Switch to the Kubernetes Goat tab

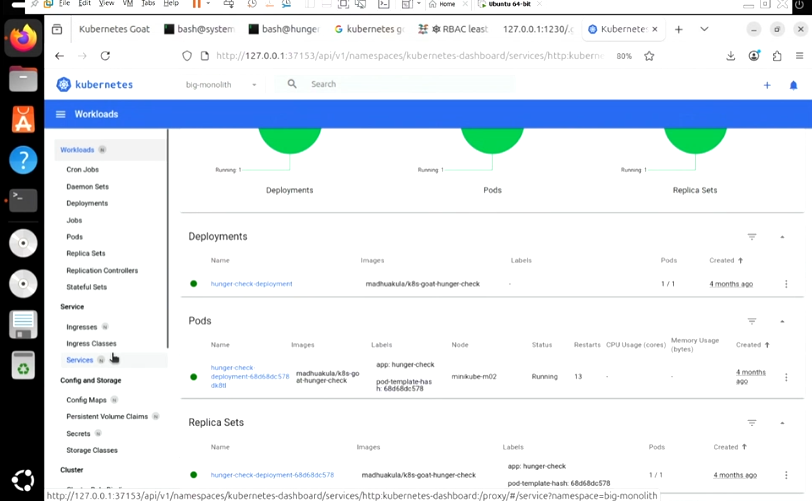coord(114,30)
